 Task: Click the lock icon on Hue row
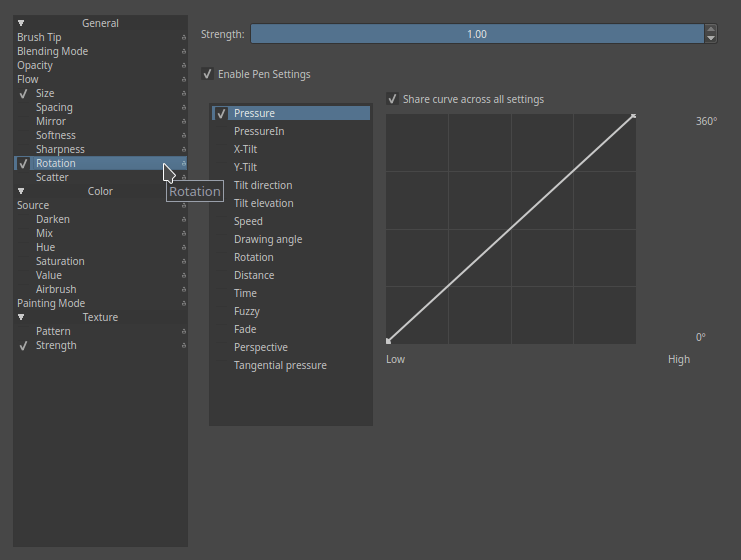point(184,248)
